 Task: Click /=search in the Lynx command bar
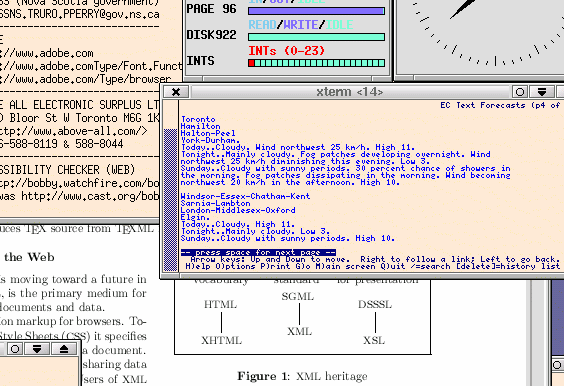pos(430,266)
